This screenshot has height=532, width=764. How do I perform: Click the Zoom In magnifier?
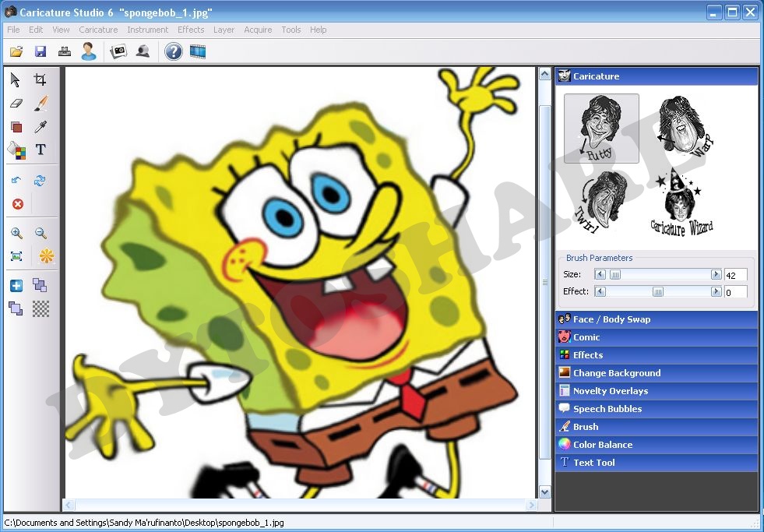tap(16, 233)
